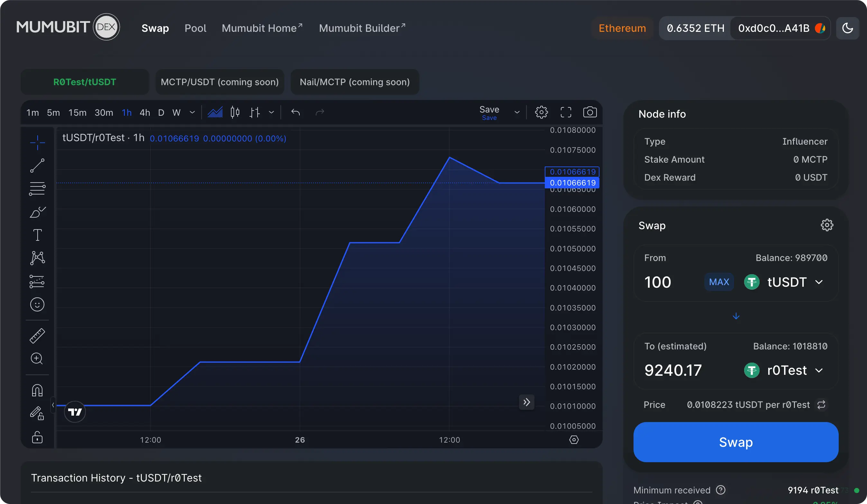Viewport: 867px width, 504px height.
Task: Select the crosshair cursor tool
Action: [37, 143]
